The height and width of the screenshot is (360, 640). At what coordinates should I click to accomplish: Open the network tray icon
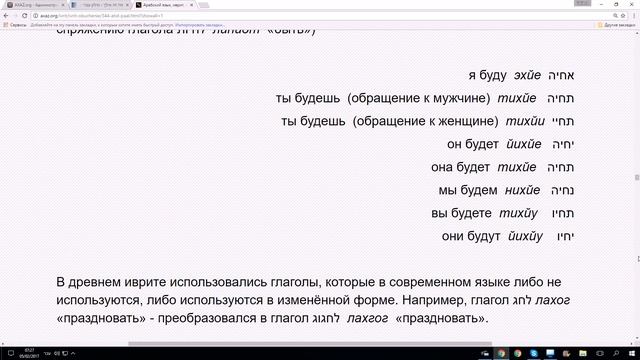(x=65, y=353)
